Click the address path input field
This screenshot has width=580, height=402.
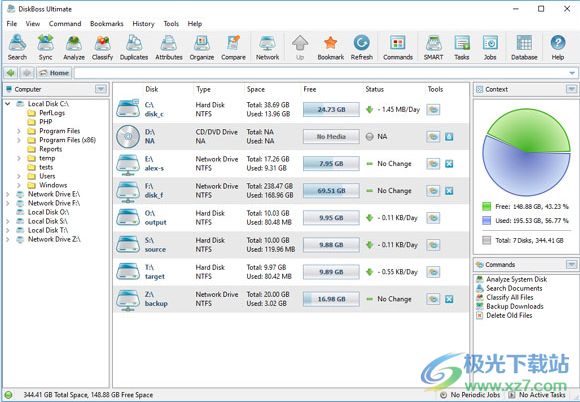(x=326, y=73)
